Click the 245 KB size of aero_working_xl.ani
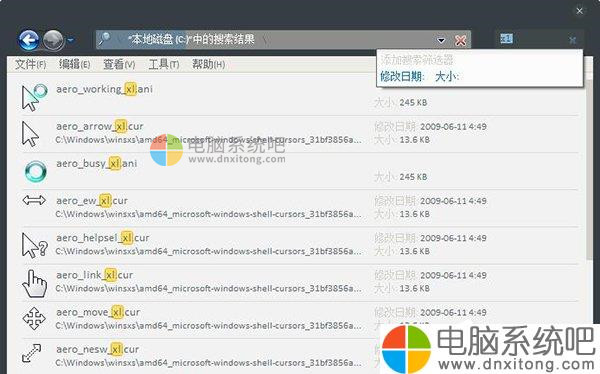Screen dimensions: 600x374 (413, 103)
